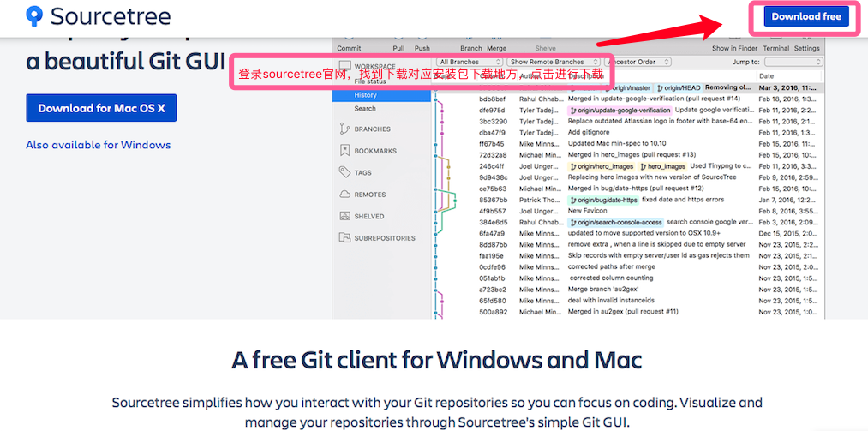
Task: Expand the TAGS sidebar section label
Action: [362, 172]
